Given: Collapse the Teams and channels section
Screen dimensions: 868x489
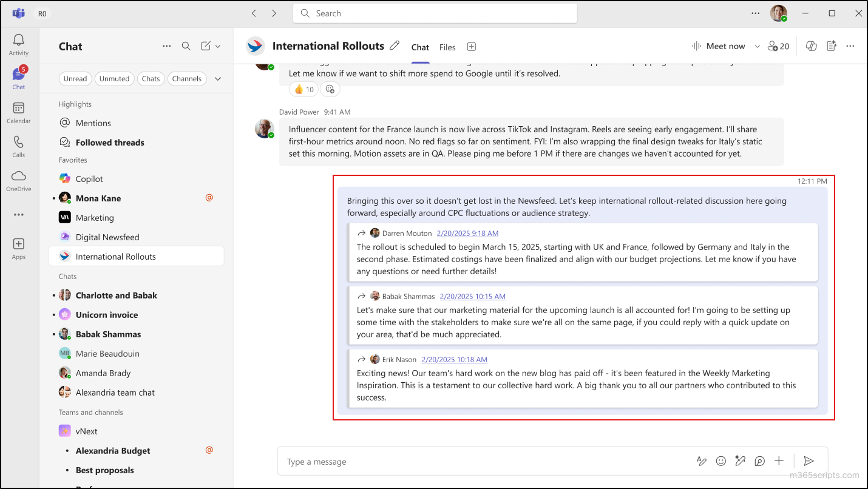Looking at the screenshot, I should coord(90,412).
